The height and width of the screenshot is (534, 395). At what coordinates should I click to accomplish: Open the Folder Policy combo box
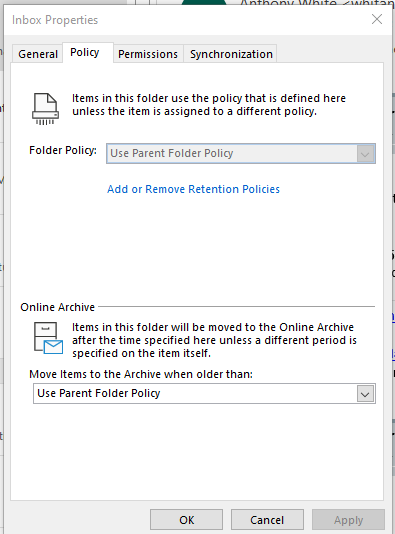[241, 154]
